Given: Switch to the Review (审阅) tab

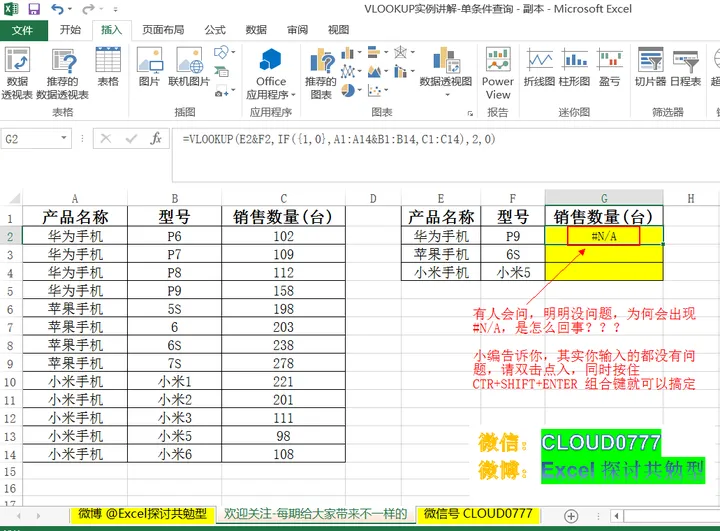Looking at the screenshot, I should coord(298,30).
